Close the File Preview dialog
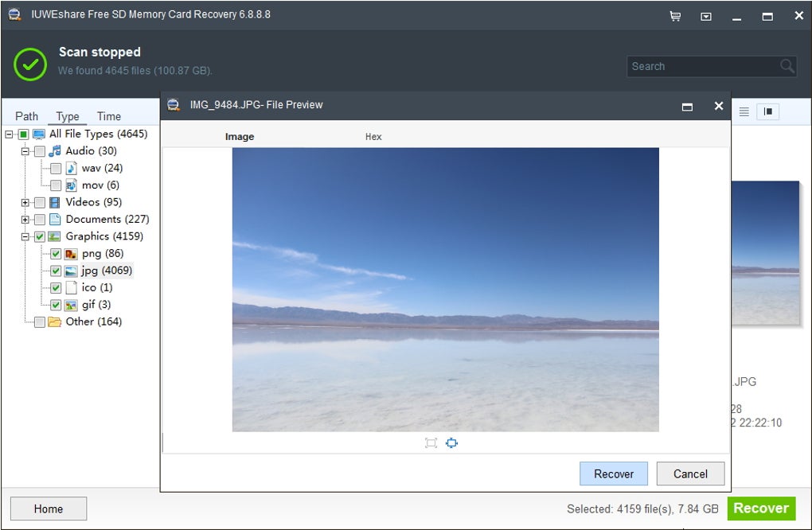Image resolution: width=812 pixels, height=530 pixels. [718, 106]
